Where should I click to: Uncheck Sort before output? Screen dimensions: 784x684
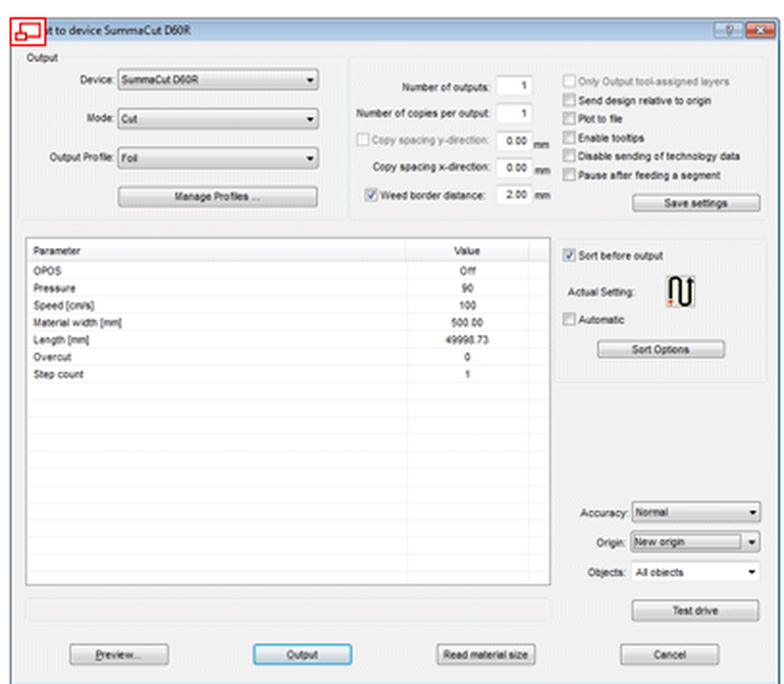(569, 255)
